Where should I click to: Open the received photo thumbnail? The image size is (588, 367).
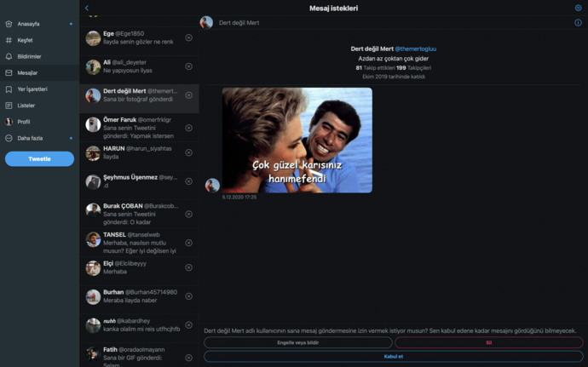click(x=297, y=140)
